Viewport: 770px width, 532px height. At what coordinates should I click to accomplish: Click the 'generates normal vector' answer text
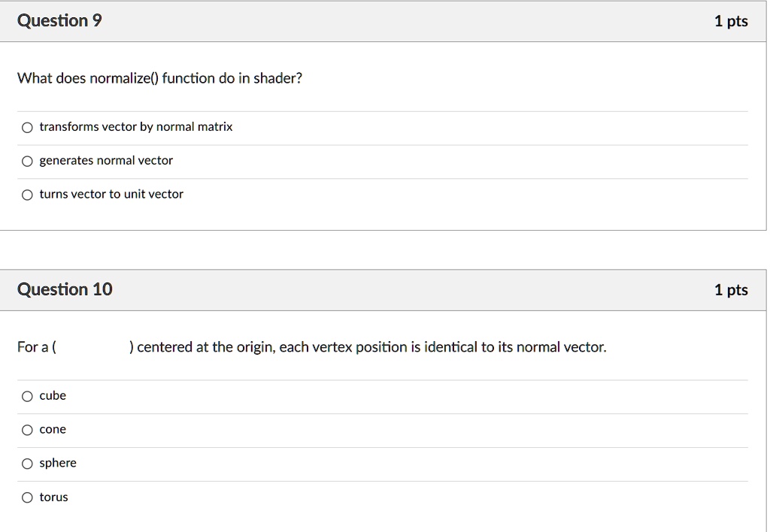(x=106, y=161)
